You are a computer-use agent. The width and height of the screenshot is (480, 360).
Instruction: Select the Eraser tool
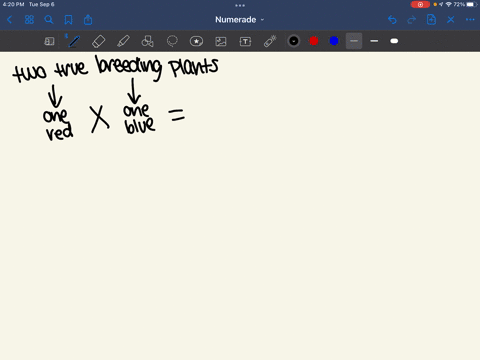pos(98,41)
